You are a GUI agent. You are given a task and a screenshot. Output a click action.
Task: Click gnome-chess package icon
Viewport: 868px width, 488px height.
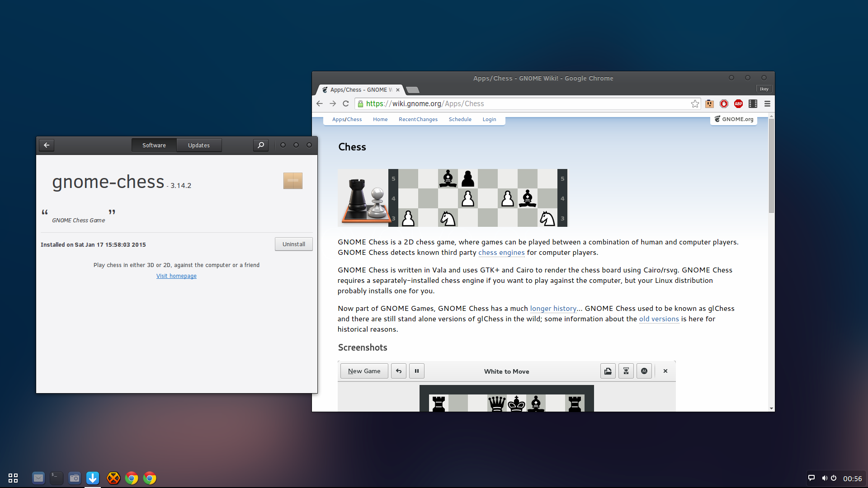[x=293, y=181]
